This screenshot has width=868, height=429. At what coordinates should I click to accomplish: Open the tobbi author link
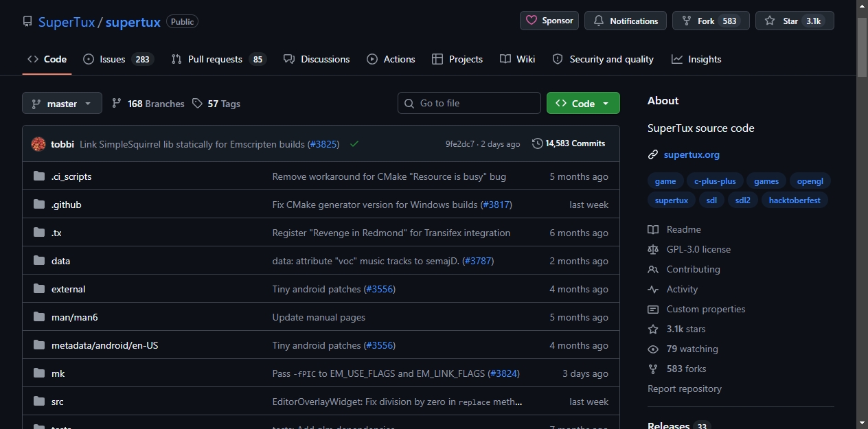coord(62,144)
